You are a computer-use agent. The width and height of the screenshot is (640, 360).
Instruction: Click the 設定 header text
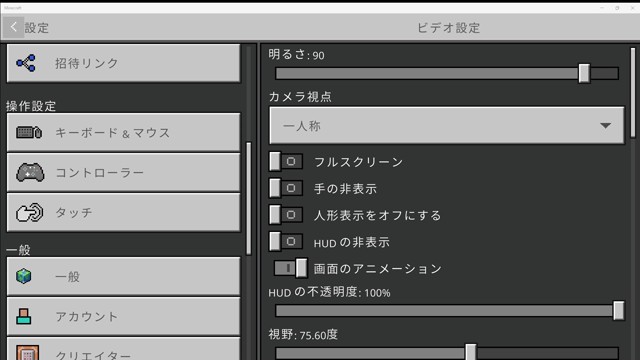[37, 28]
